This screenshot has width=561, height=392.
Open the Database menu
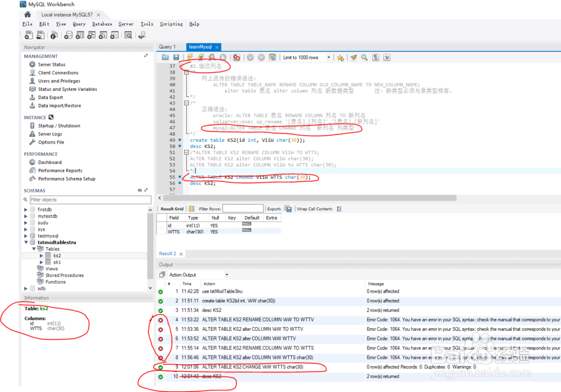click(x=102, y=24)
